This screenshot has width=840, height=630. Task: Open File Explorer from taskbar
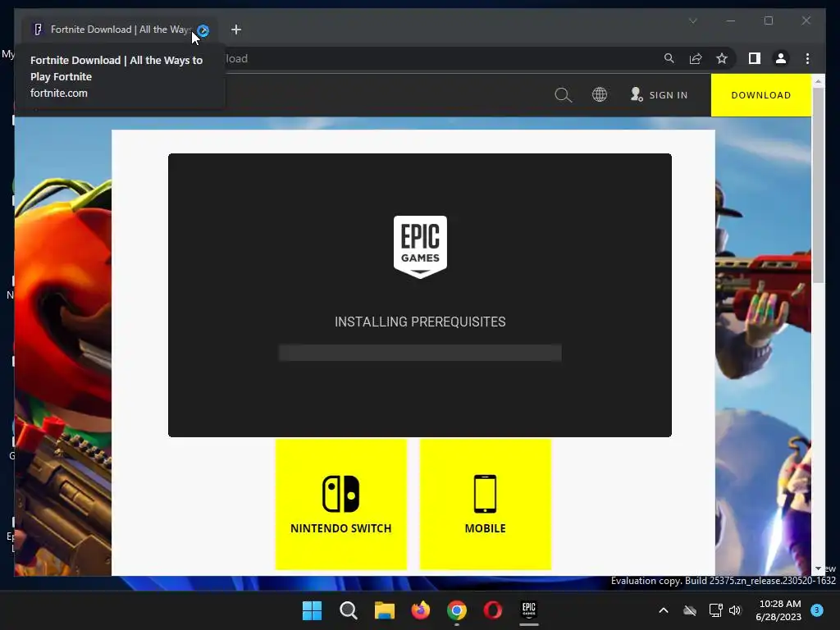pos(384,610)
